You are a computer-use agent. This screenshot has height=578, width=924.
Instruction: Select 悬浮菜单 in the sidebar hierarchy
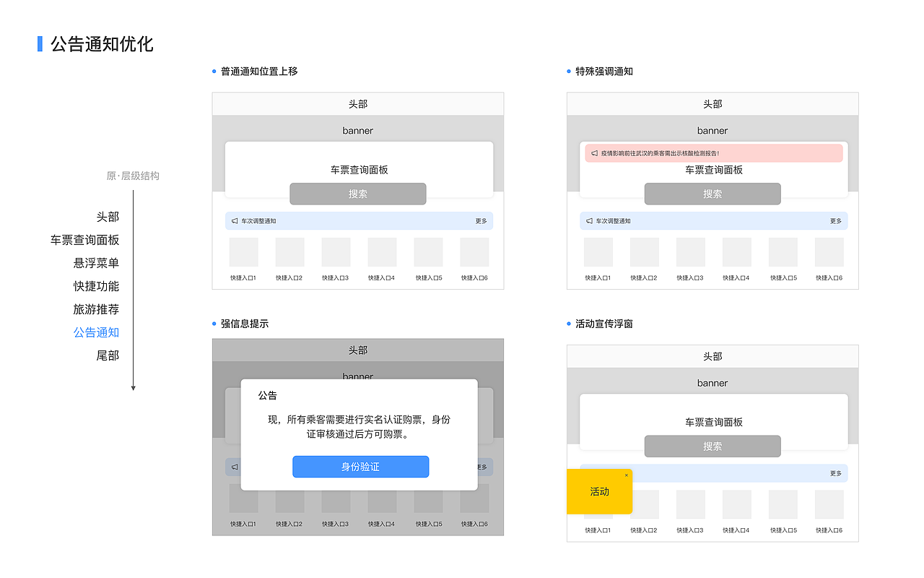(97, 263)
